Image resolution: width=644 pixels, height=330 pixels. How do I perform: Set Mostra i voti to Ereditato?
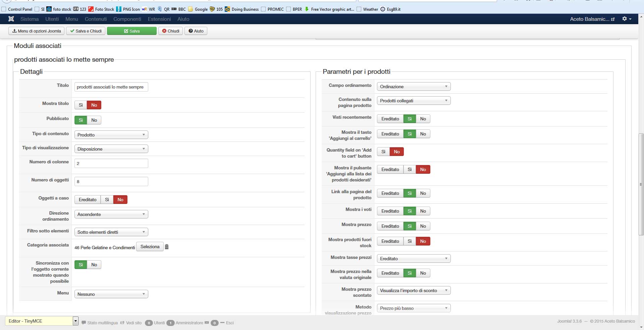(390, 211)
